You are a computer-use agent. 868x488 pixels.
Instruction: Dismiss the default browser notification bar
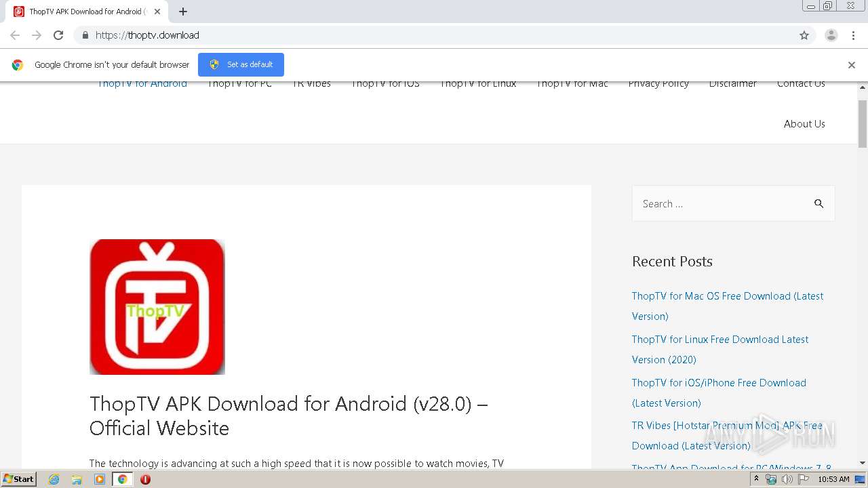tap(852, 65)
